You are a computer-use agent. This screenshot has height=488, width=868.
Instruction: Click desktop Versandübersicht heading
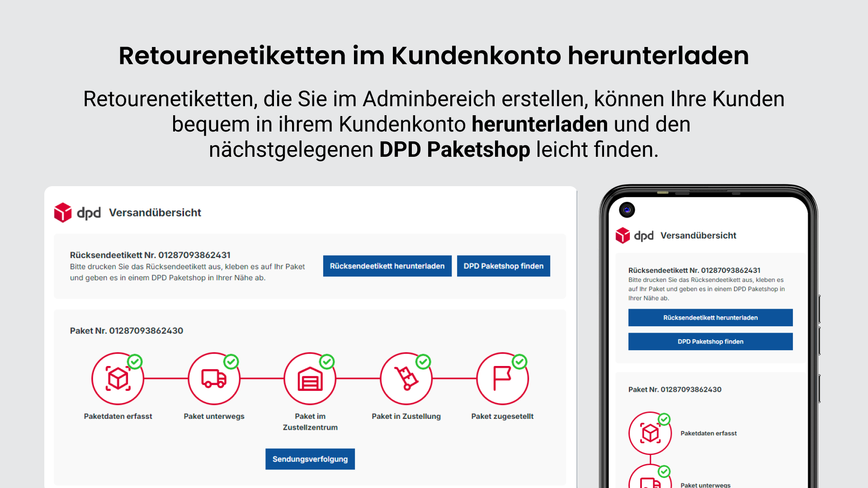point(155,213)
